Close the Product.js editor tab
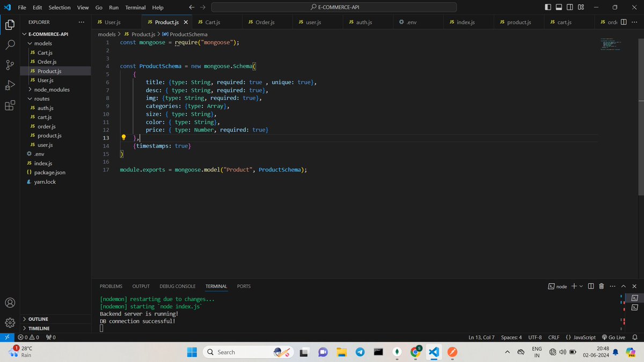The image size is (644, 362). click(x=186, y=22)
